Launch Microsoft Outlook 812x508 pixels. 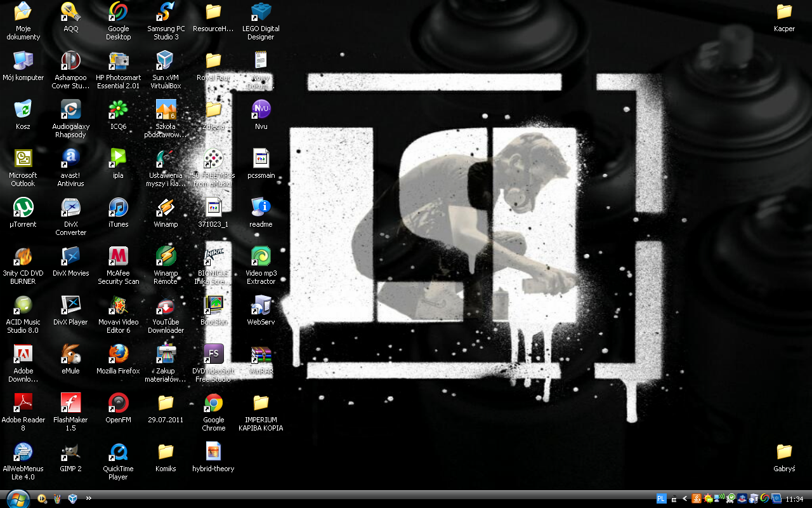(23, 168)
